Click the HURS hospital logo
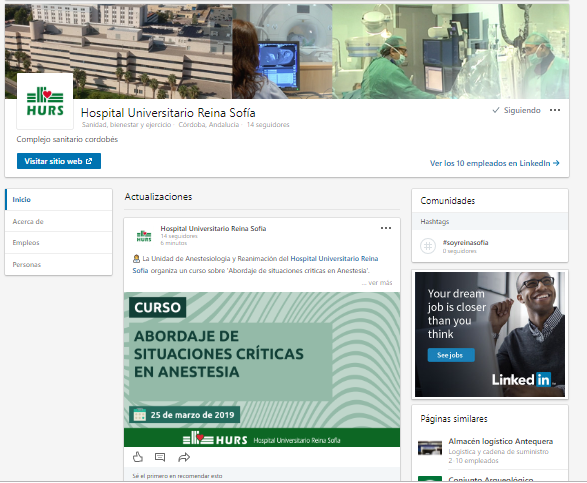This screenshot has width=587, height=483. [45, 101]
